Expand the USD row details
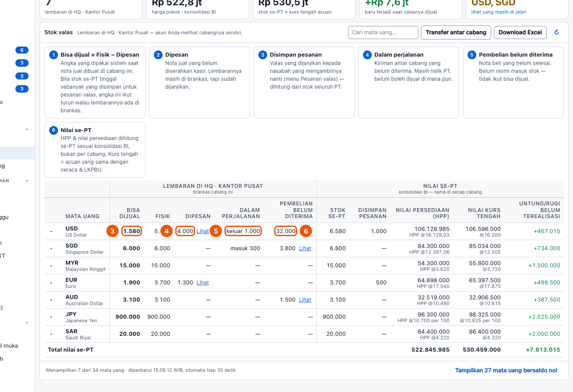This screenshot has height=392, width=573. (51, 231)
